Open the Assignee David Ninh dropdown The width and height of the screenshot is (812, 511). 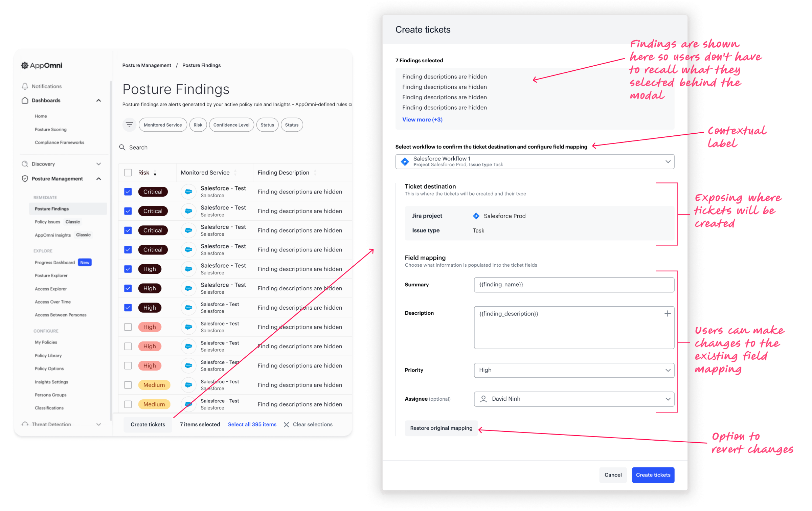click(574, 399)
